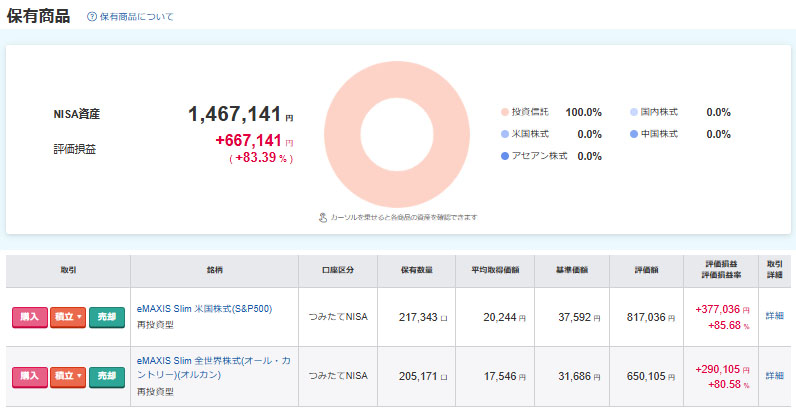Select the 米国株式 legend dot
The height and width of the screenshot is (408, 796).
click(x=504, y=134)
